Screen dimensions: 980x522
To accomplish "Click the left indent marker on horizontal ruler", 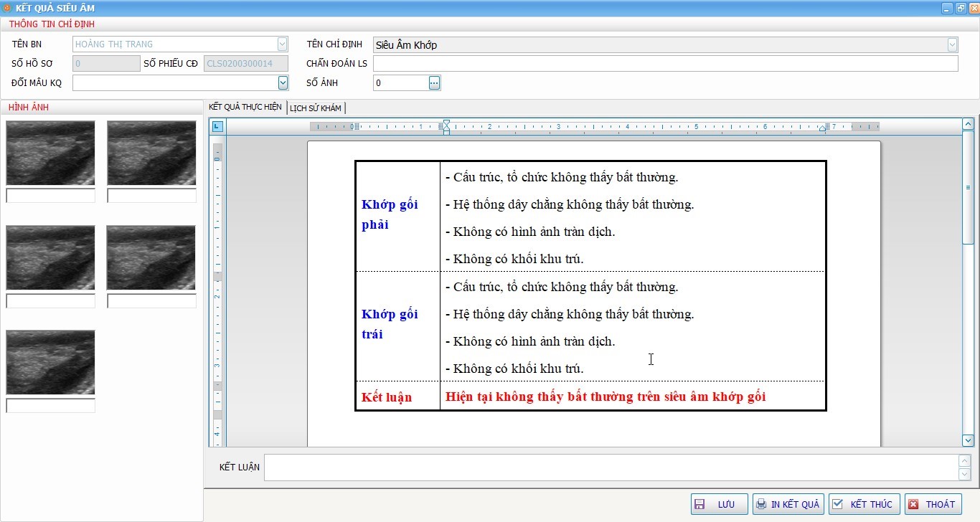I will coord(446,127).
